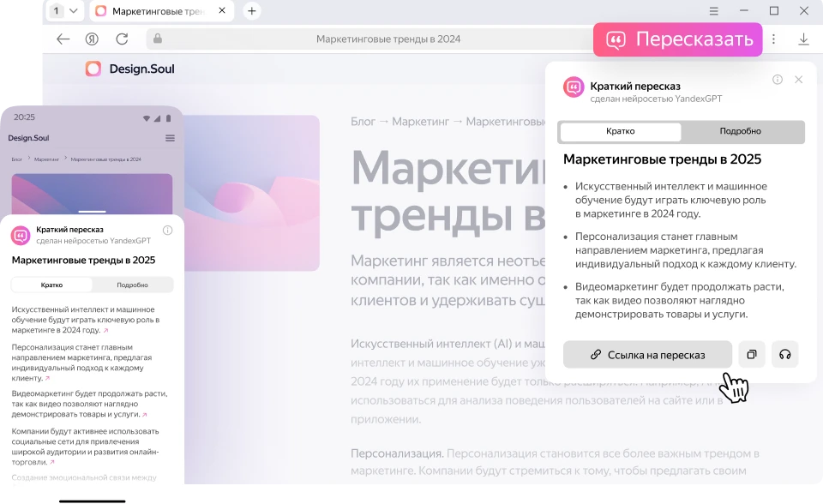Open the hamburger menu in the browser title bar

coord(713,11)
